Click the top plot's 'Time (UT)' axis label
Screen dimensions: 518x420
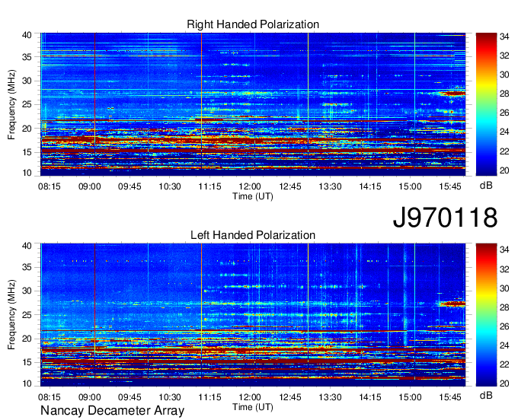click(253, 196)
